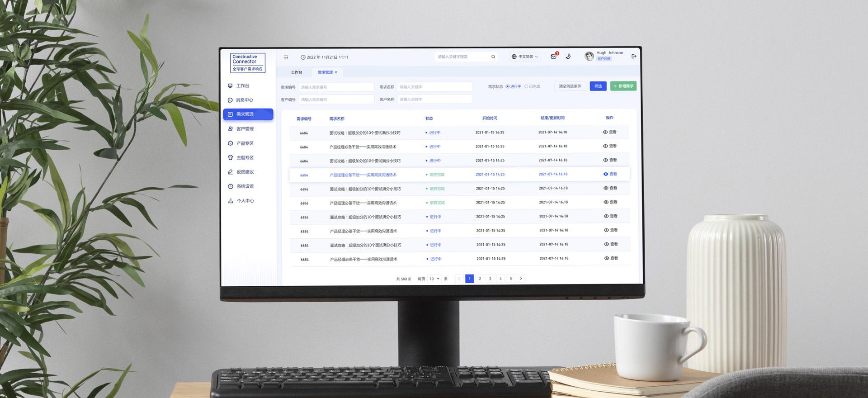This screenshot has height=398, width=868.
Task: Toggle dark mode with the moon icon
Action: click(x=568, y=57)
